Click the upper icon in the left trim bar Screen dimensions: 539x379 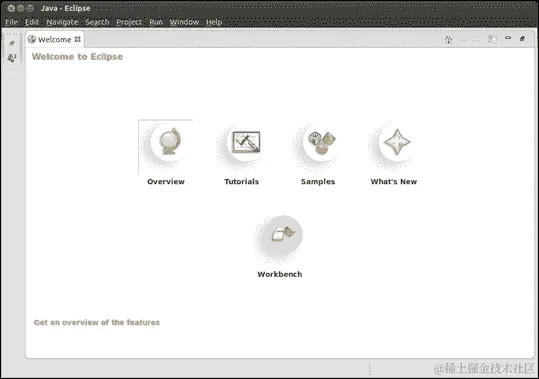(x=12, y=43)
